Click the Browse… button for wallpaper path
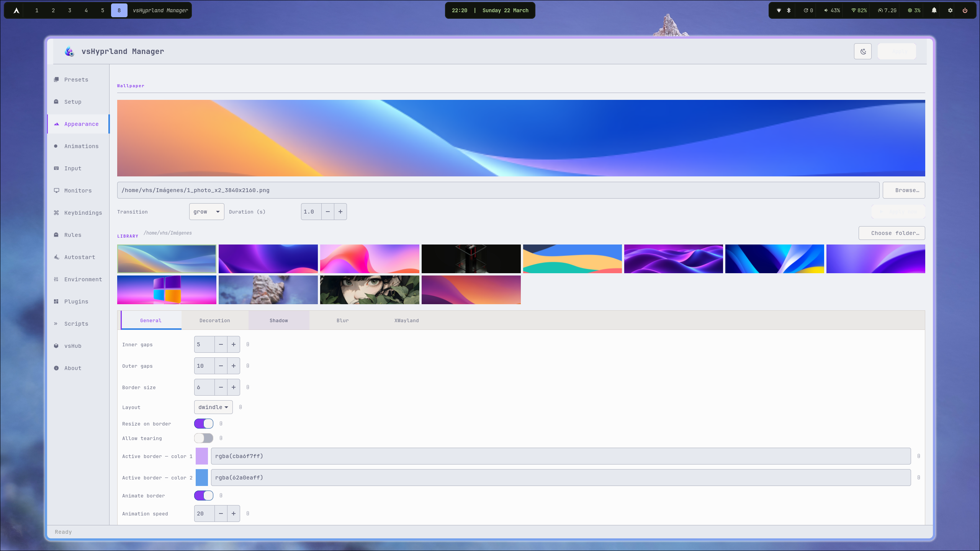The height and width of the screenshot is (551, 980). coord(903,190)
